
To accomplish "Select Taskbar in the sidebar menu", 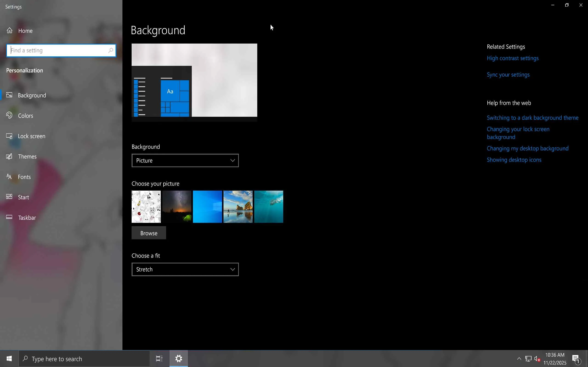I will (x=27, y=218).
